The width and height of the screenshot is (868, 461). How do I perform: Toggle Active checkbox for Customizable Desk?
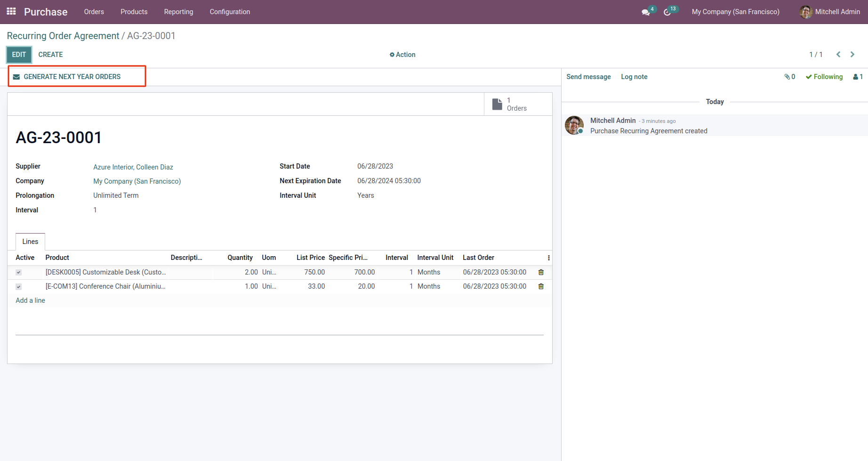[x=19, y=273]
